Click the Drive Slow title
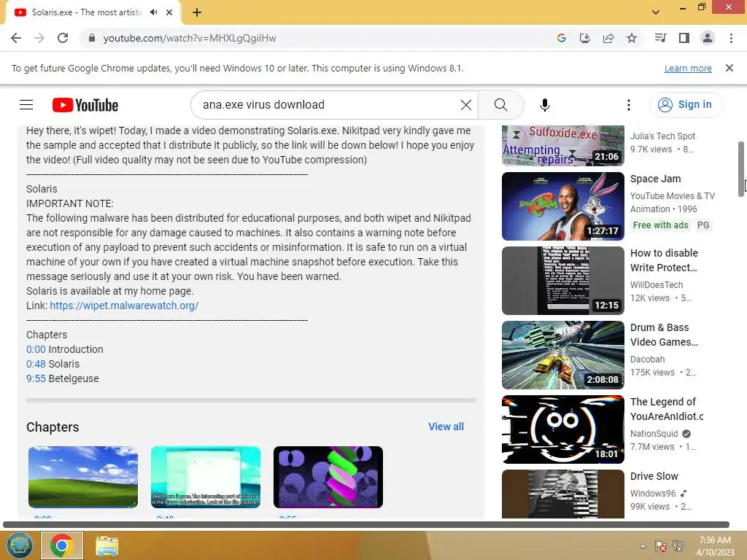This screenshot has width=747, height=560. pyautogui.click(x=654, y=476)
